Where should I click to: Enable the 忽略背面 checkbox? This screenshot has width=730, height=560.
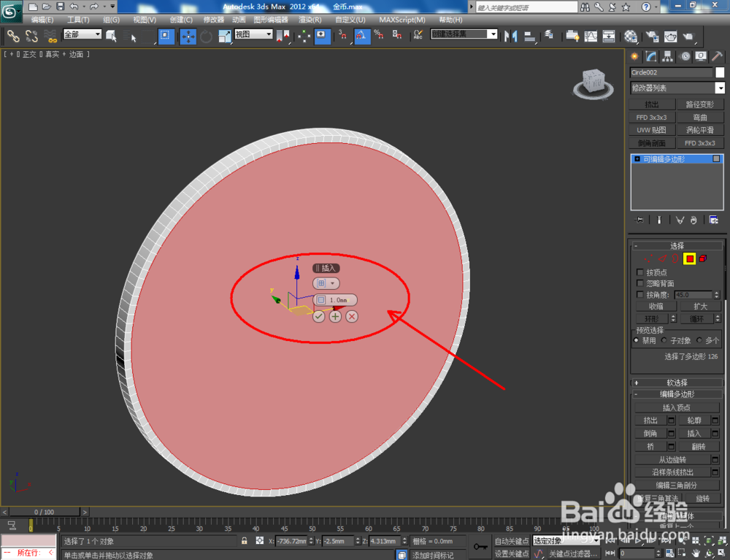pyautogui.click(x=639, y=283)
